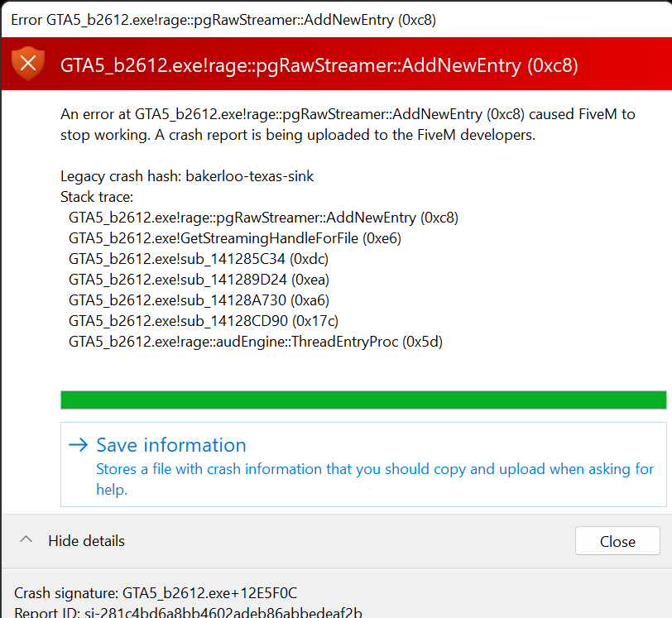Click 'Stores a file with crash information' description
The height and width of the screenshot is (618, 672).
(375, 479)
